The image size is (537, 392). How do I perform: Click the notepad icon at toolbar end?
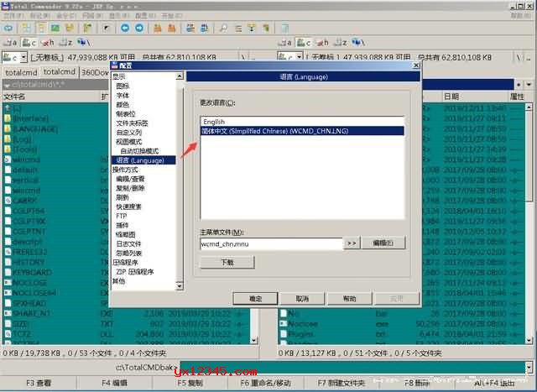click(x=285, y=28)
